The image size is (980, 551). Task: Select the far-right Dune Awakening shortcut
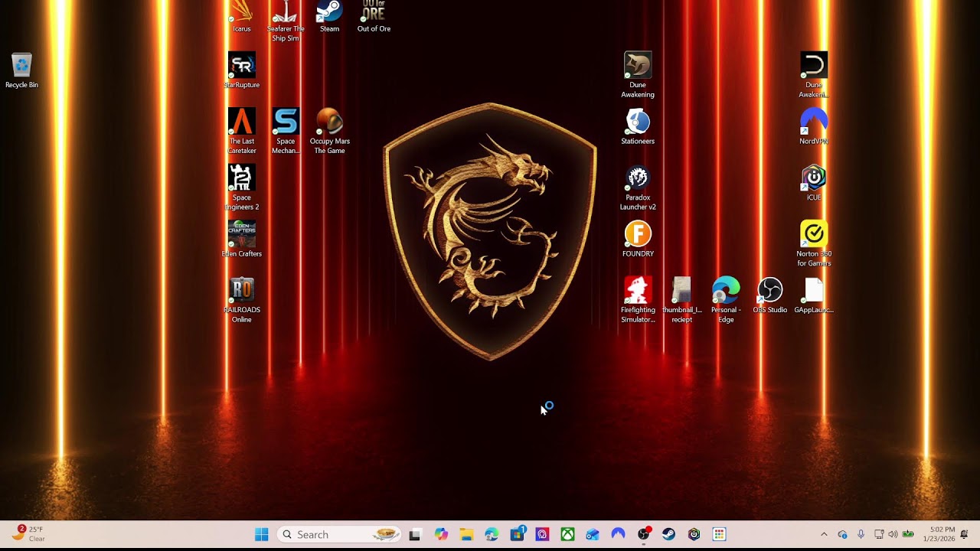click(814, 76)
